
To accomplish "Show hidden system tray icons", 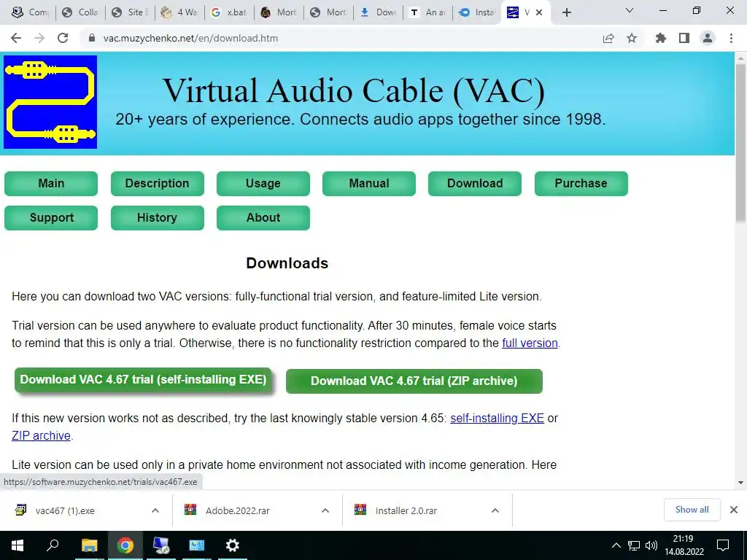I will click(616, 545).
